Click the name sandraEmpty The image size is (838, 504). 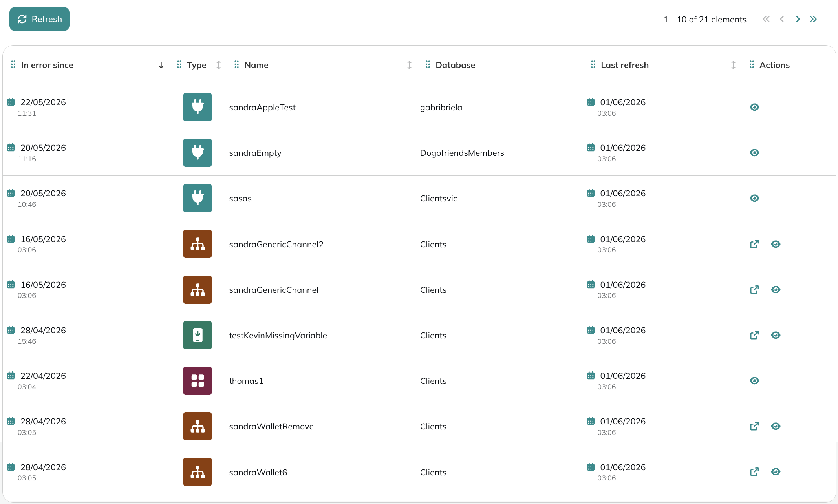255,153
